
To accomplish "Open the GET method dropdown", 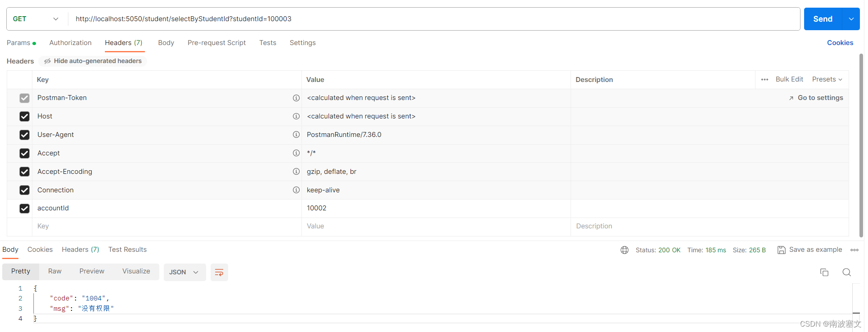I will coord(36,19).
